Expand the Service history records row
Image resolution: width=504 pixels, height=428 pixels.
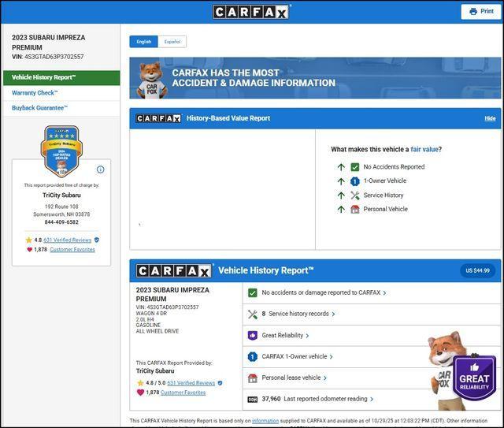click(x=298, y=314)
